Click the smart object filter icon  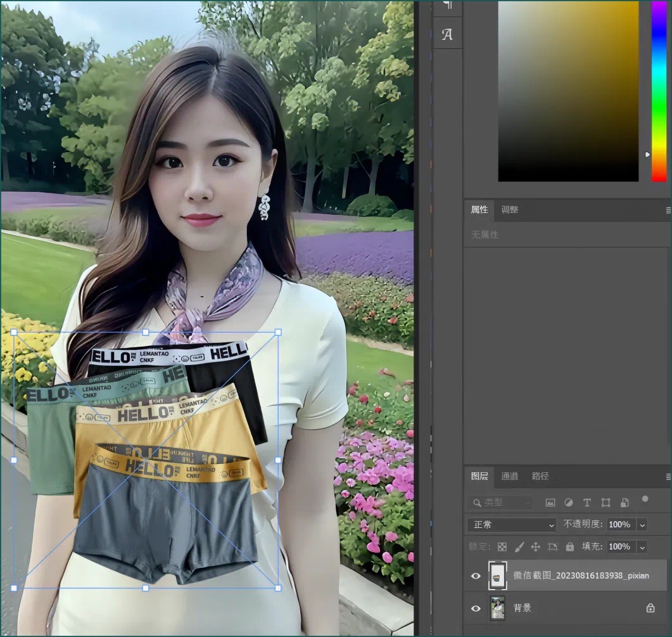pos(624,503)
